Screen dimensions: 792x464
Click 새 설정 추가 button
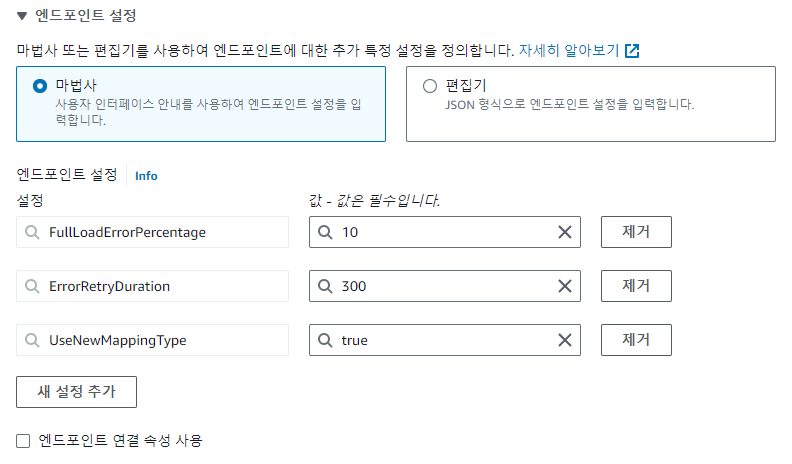click(x=76, y=392)
